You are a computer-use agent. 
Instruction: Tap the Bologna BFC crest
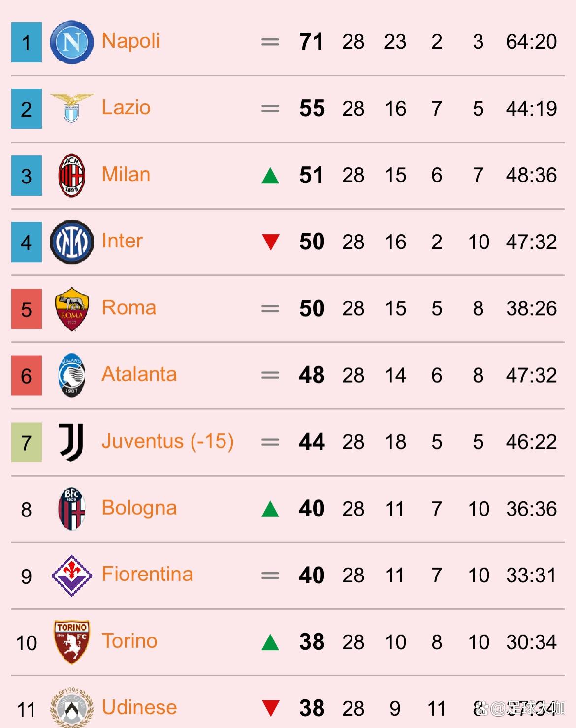point(72,509)
